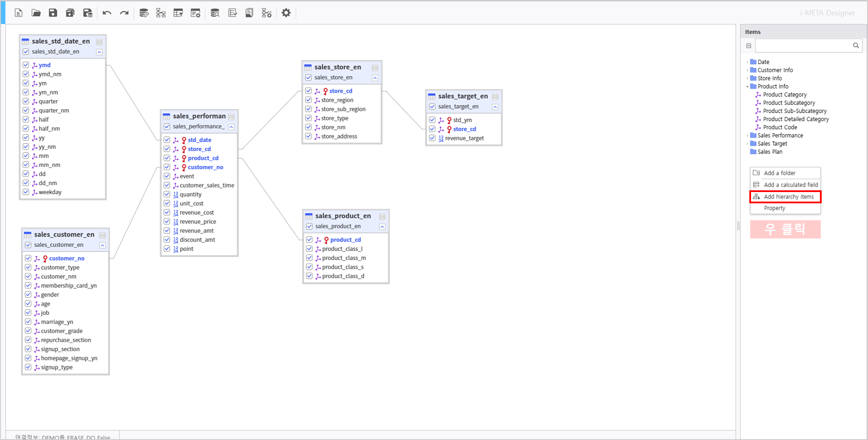Expand the Sales Performance folder arrow
Image resolution: width=868 pixels, height=440 pixels.
(748, 136)
